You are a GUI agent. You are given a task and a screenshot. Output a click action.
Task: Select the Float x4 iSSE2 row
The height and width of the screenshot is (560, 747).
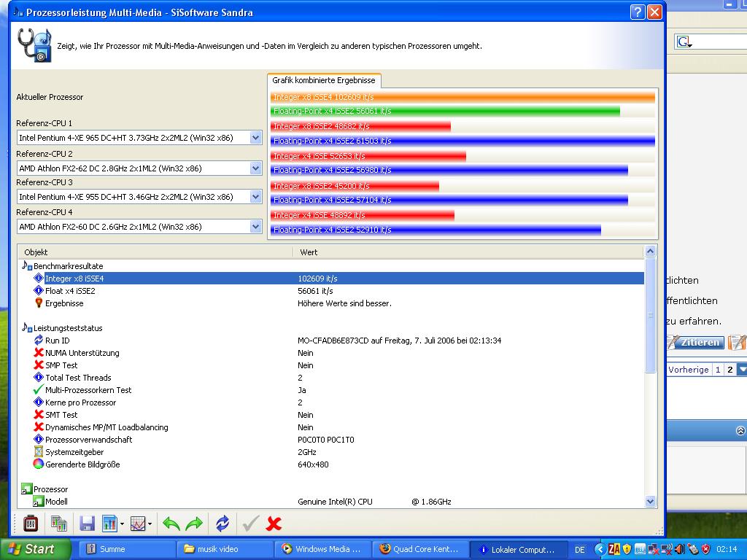pos(332,291)
